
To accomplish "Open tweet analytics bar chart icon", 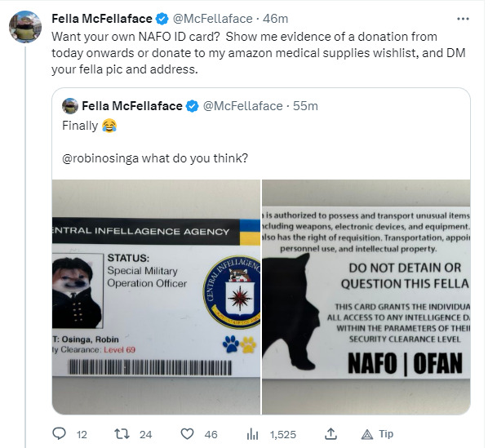I will point(252,434).
